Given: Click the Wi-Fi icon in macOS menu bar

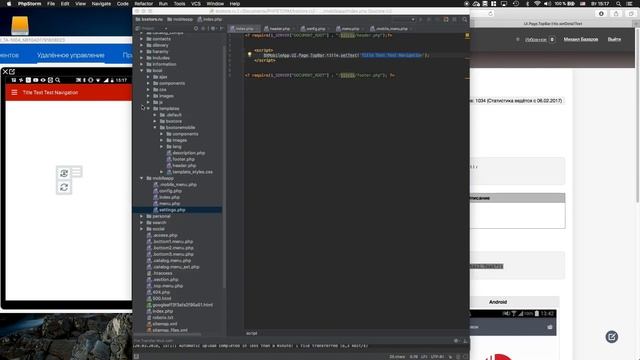Looking at the screenshot, I should coord(537,4).
